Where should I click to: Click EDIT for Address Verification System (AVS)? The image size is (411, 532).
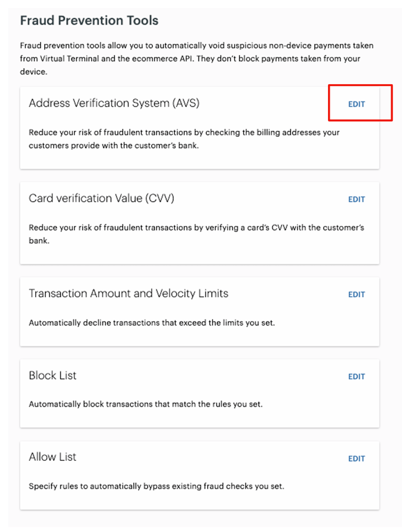pos(356,103)
